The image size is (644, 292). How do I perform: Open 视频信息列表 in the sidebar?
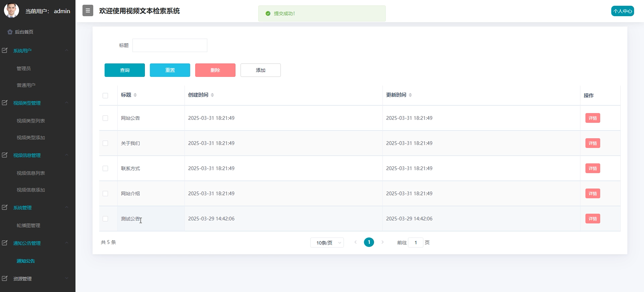[x=31, y=173]
